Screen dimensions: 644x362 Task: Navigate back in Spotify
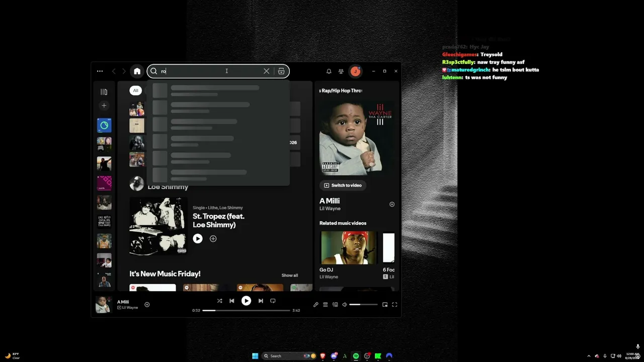click(114, 71)
